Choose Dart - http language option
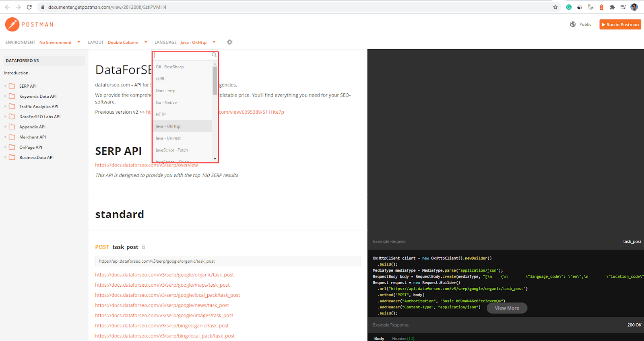The image size is (644, 341). click(x=182, y=90)
